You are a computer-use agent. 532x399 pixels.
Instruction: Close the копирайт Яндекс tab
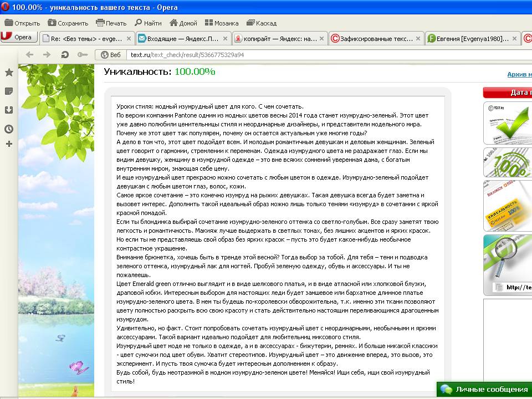click(x=321, y=39)
